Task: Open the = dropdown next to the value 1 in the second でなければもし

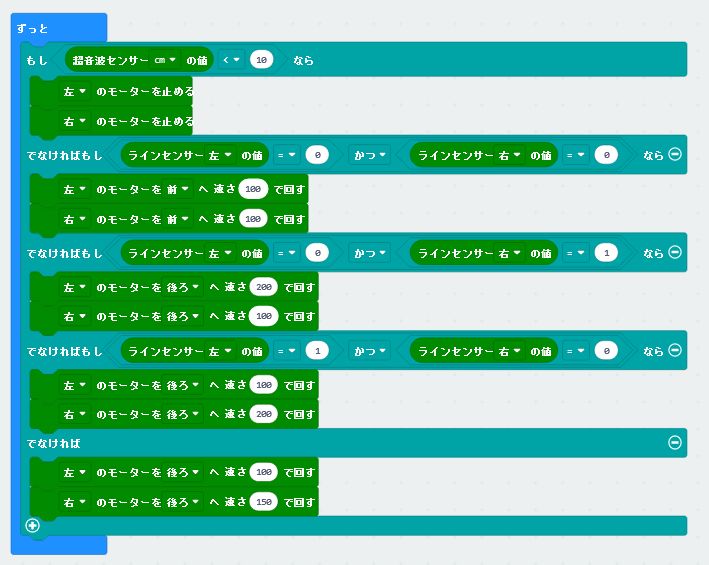Action: point(576,253)
